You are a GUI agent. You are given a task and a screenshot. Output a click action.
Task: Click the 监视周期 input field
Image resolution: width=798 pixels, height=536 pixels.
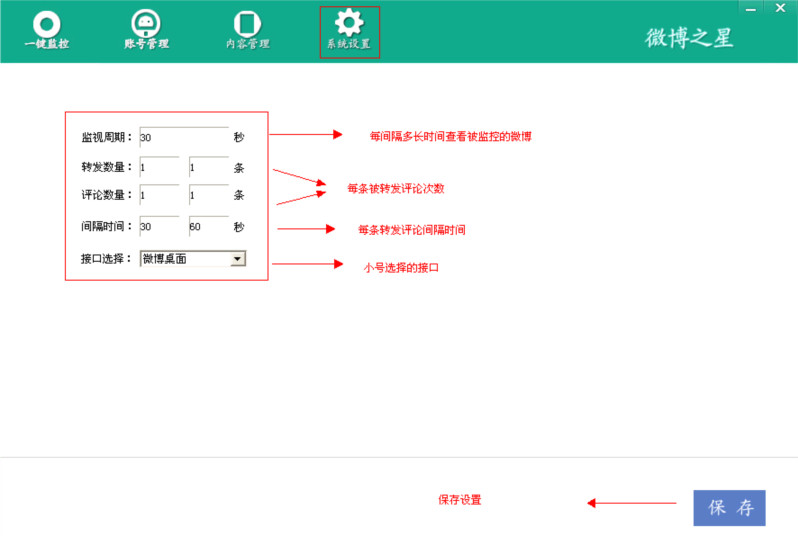point(184,137)
